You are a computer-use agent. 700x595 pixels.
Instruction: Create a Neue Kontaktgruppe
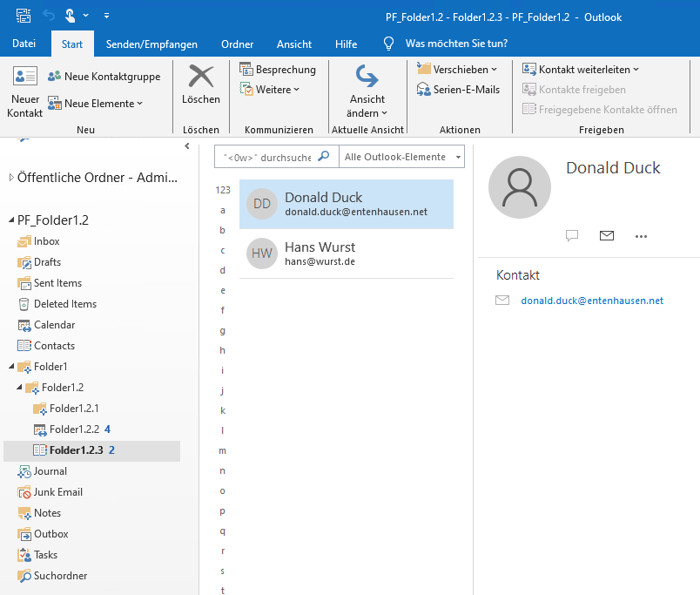104,77
